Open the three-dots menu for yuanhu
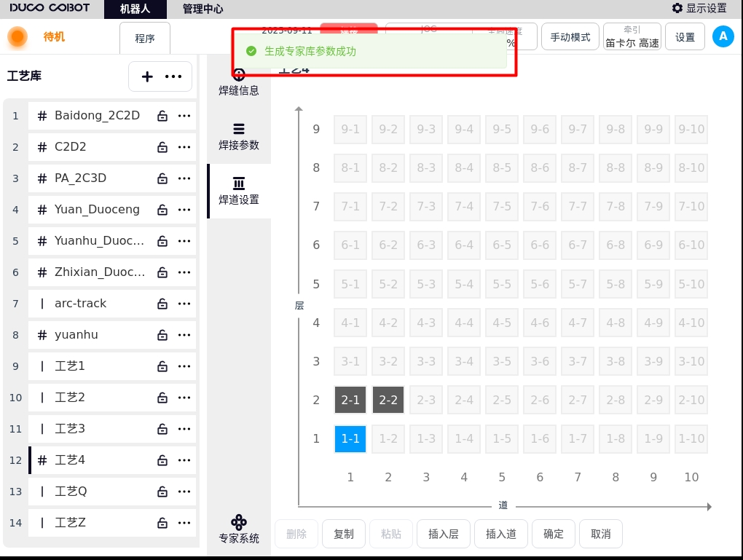The image size is (743, 560). 184,335
